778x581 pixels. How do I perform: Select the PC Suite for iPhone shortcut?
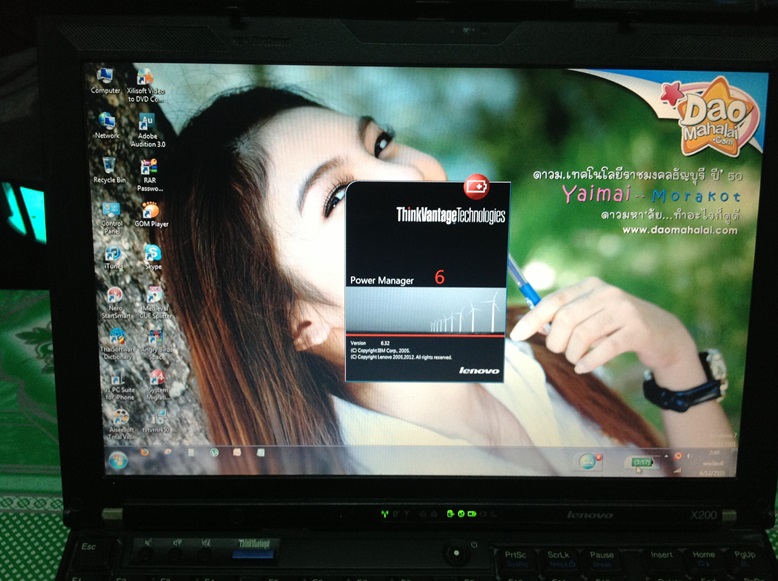(119, 386)
